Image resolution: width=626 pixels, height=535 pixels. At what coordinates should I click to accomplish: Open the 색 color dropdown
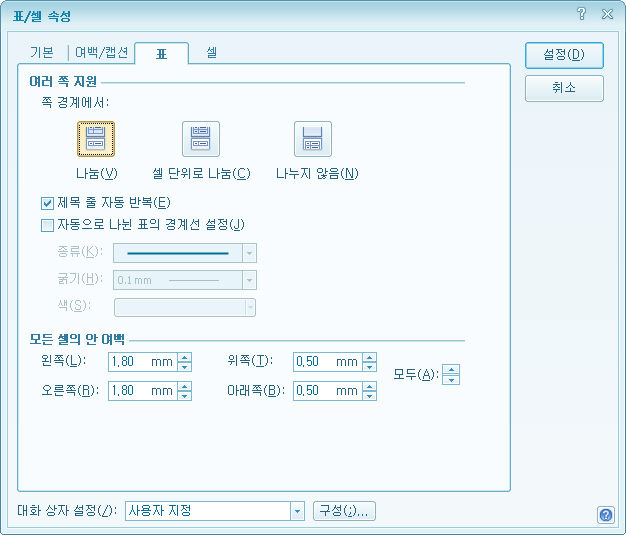250,307
